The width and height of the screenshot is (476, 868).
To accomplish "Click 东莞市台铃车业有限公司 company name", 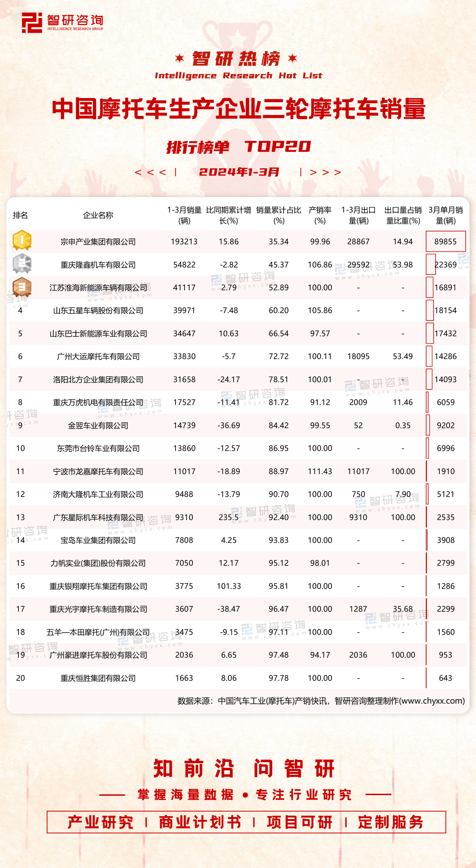I will (98, 448).
